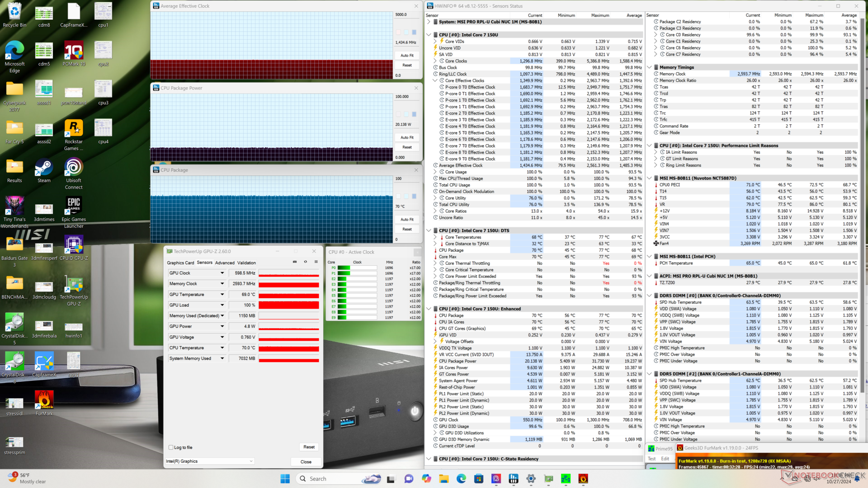The height and width of the screenshot is (488, 868).
Task: Open Intel(R) Graphics device selector
Action: coord(209,461)
